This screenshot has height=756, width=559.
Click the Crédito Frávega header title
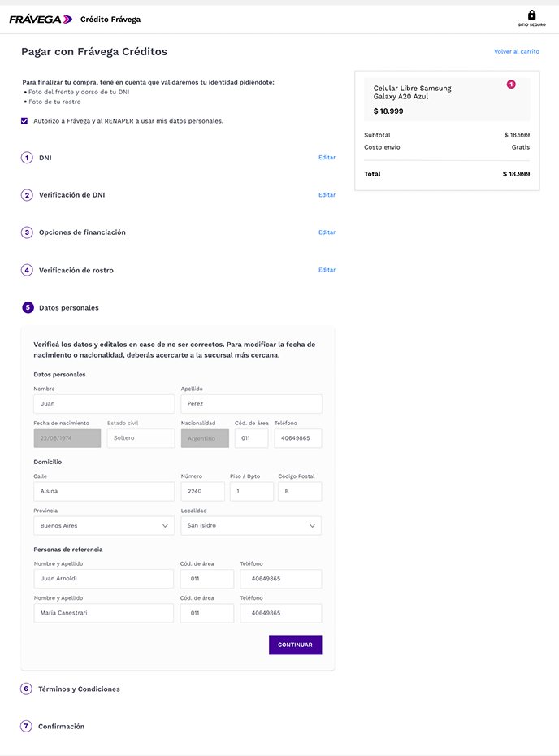point(110,20)
